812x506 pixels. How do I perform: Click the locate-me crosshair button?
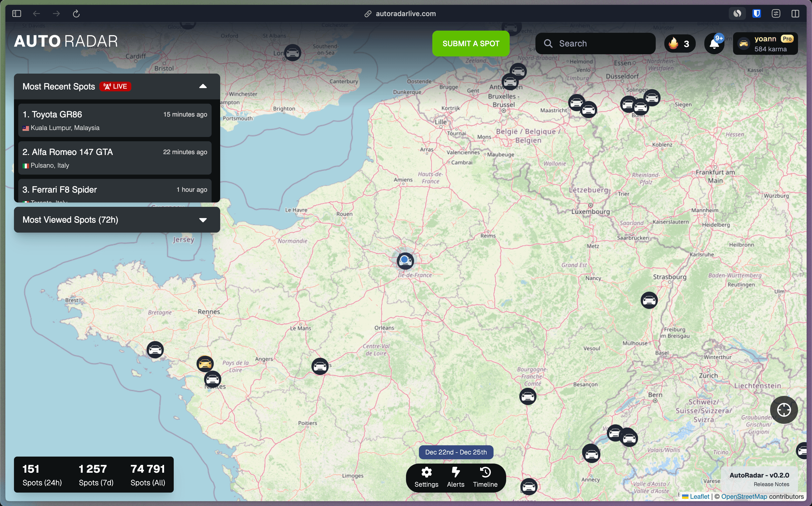pos(784,410)
